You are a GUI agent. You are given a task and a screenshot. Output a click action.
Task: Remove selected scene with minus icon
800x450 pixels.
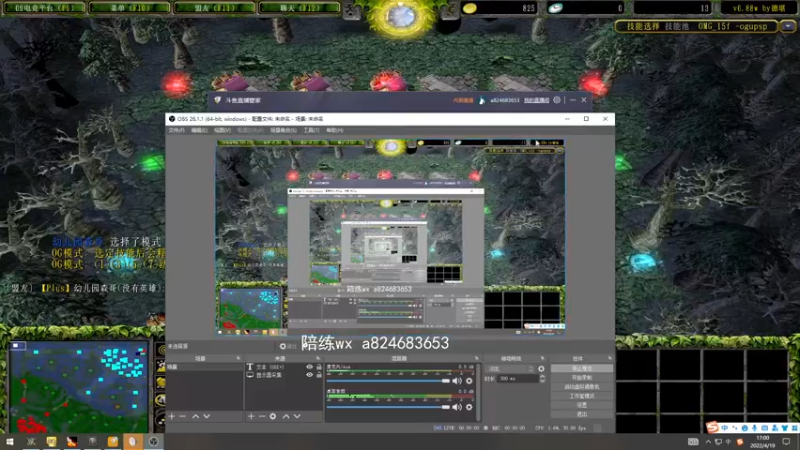point(183,416)
